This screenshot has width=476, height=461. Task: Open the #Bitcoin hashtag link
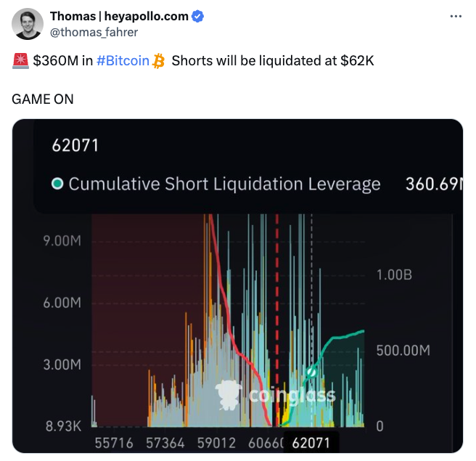point(123,61)
